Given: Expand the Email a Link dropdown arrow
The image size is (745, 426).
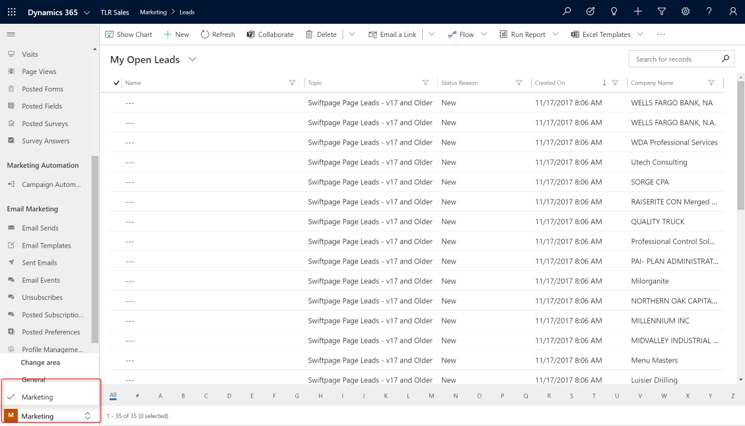Looking at the screenshot, I should click(x=431, y=34).
